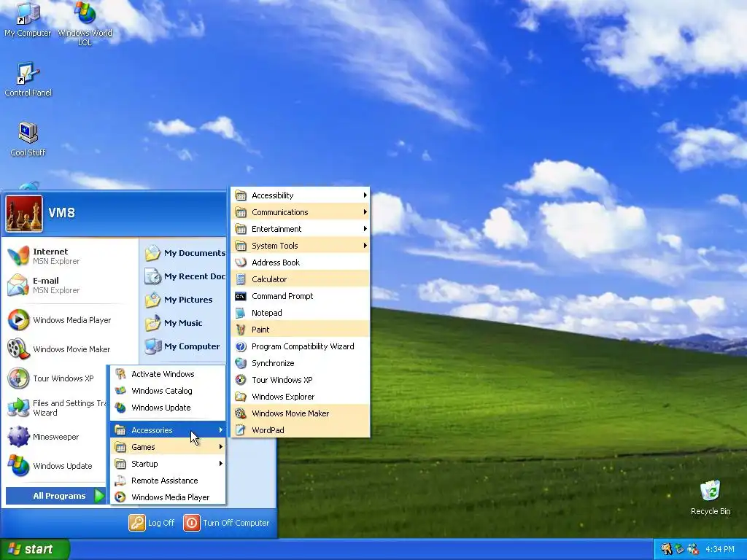This screenshot has height=560, width=747.
Task: Launch Windows Explorer
Action: (x=300, y=397)
